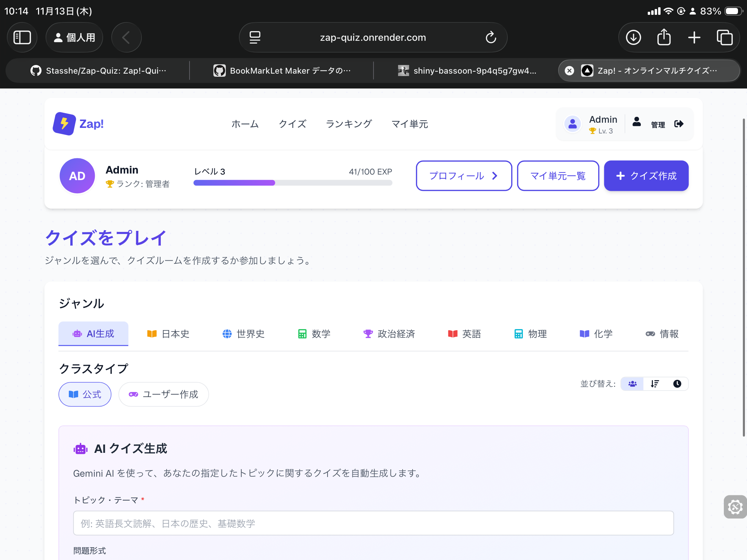Click the level EXP progress bar
The image size is (747, 560).
293,183
